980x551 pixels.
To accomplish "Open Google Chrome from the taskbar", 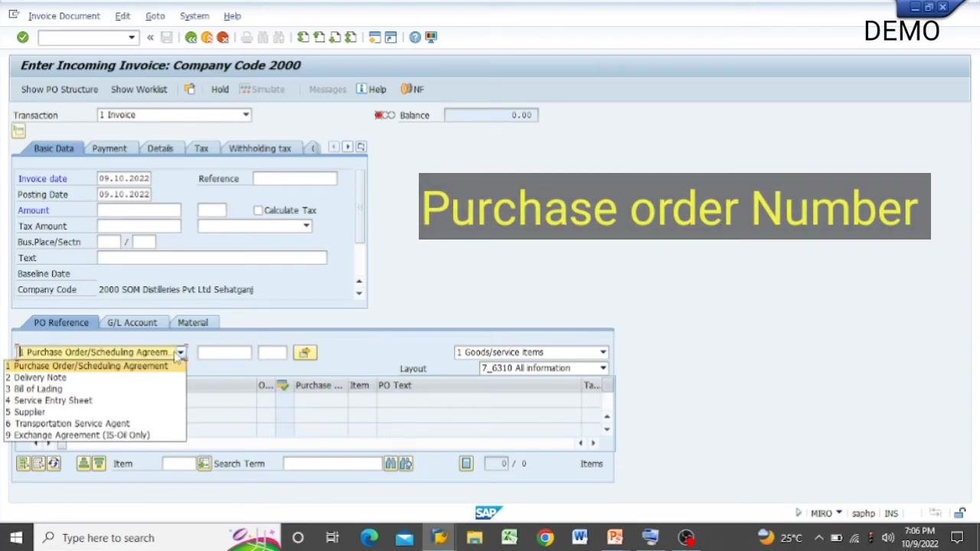I will [545, 538].
